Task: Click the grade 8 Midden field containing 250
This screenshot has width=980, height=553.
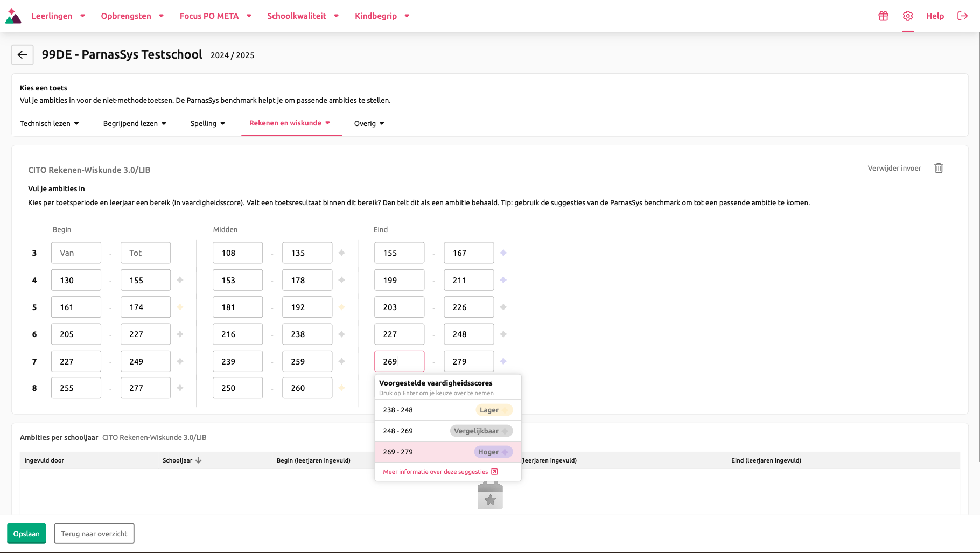Action: point(237,388)
